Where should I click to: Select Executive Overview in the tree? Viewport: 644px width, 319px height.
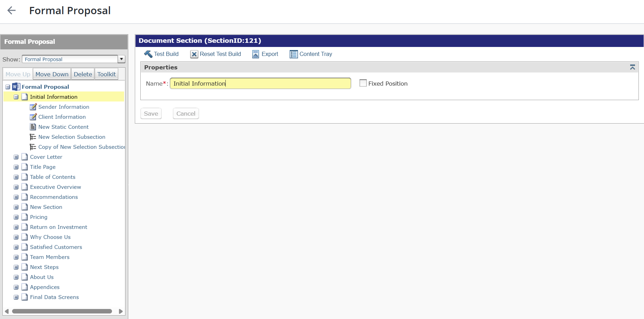55,187
